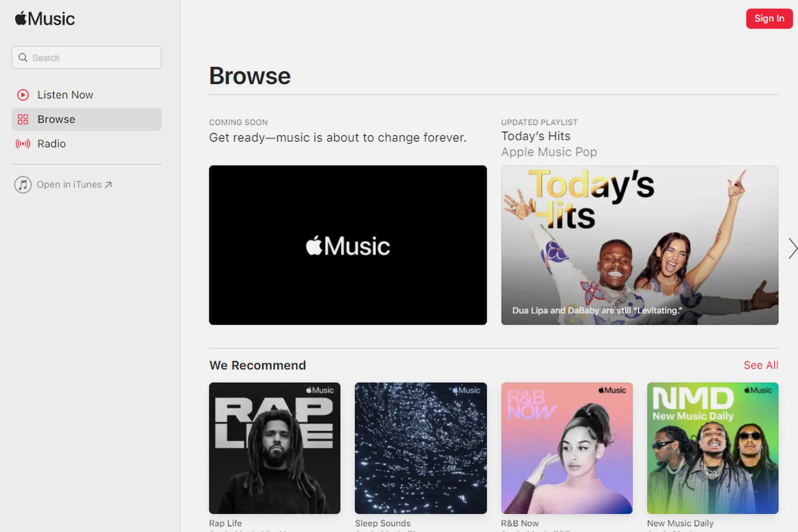Click the iTunes music note icon
This screenshot has height=532, width=798.
(x=23, y=184)
